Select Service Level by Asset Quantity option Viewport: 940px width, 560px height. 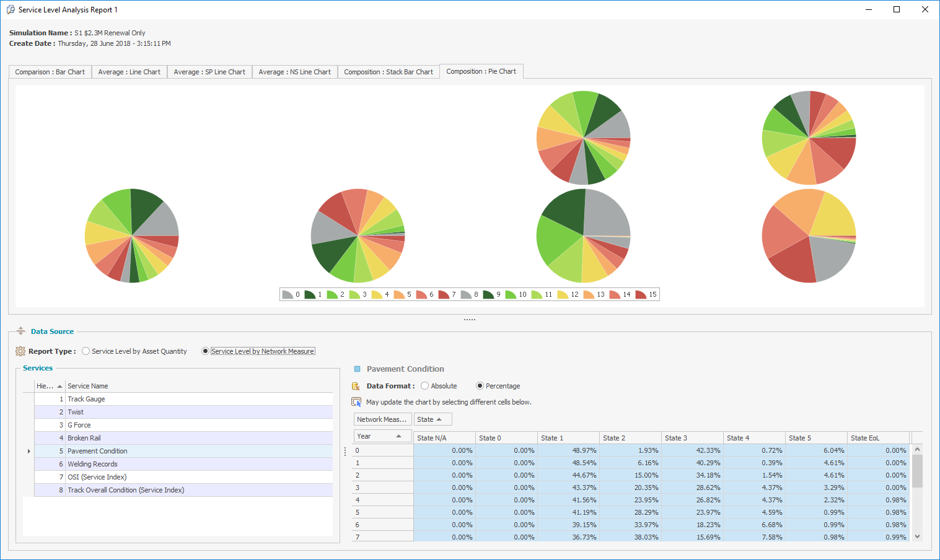[x=86, y=351]
